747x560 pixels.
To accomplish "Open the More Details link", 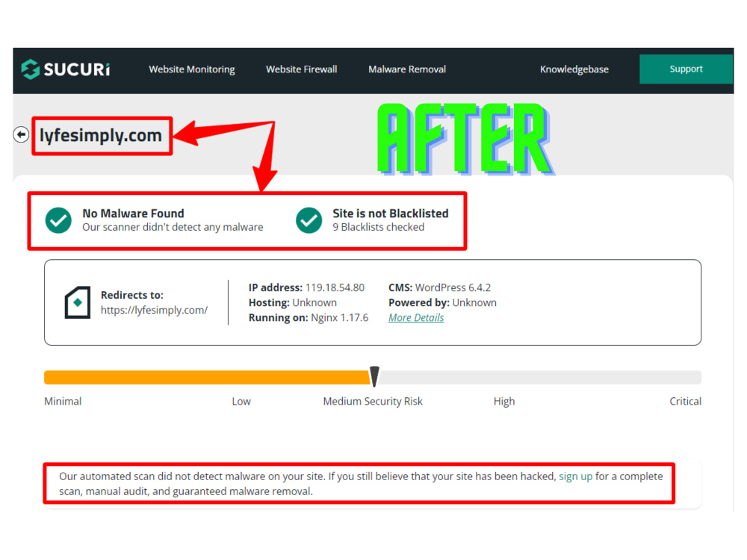I will tap(416, 317).
